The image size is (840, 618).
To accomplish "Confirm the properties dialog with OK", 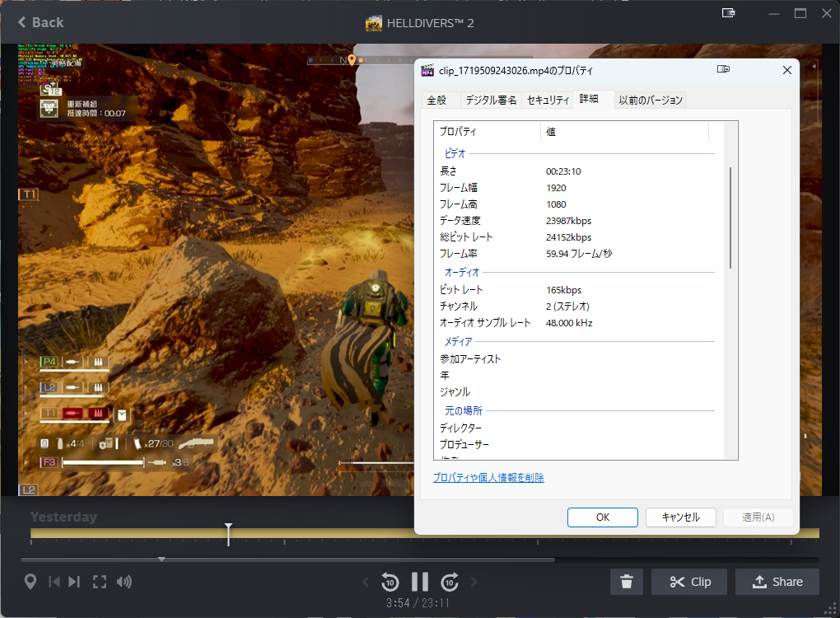I will (603, 517).
